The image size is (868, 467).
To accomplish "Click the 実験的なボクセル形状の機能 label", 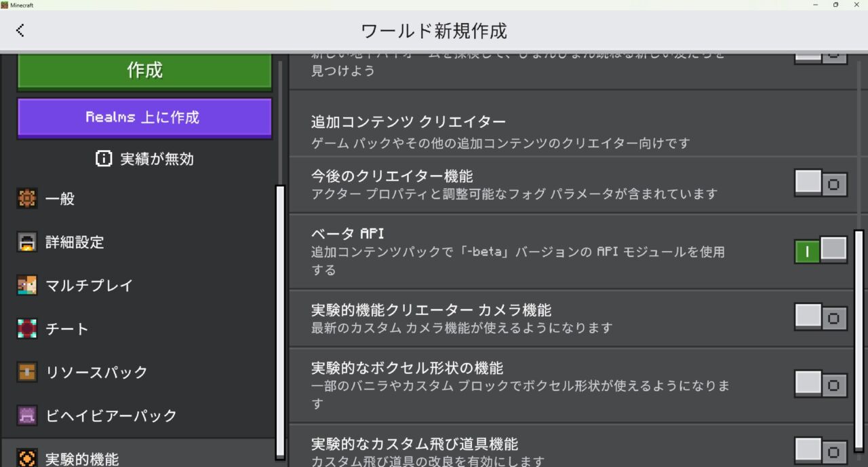I will tap(407, 368).
